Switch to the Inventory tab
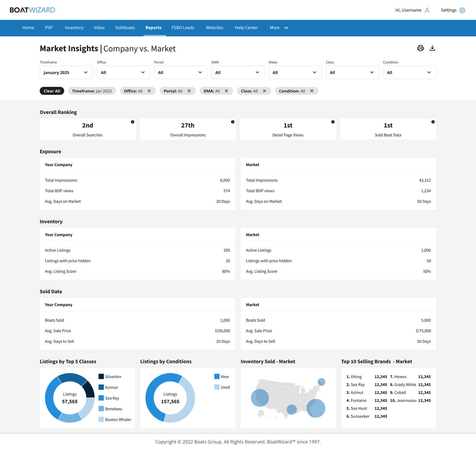 coord(74,28)
